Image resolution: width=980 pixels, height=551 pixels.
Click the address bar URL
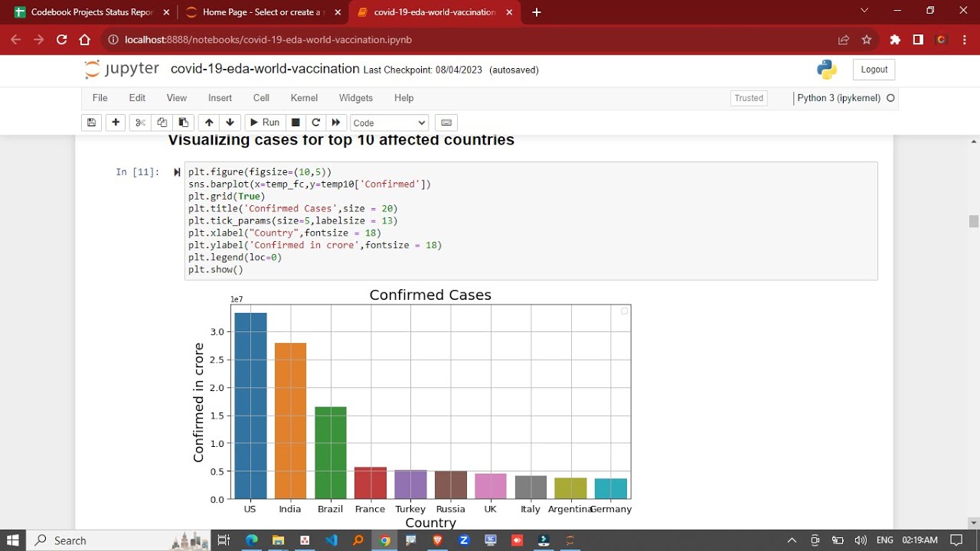(x=268, y=40)
